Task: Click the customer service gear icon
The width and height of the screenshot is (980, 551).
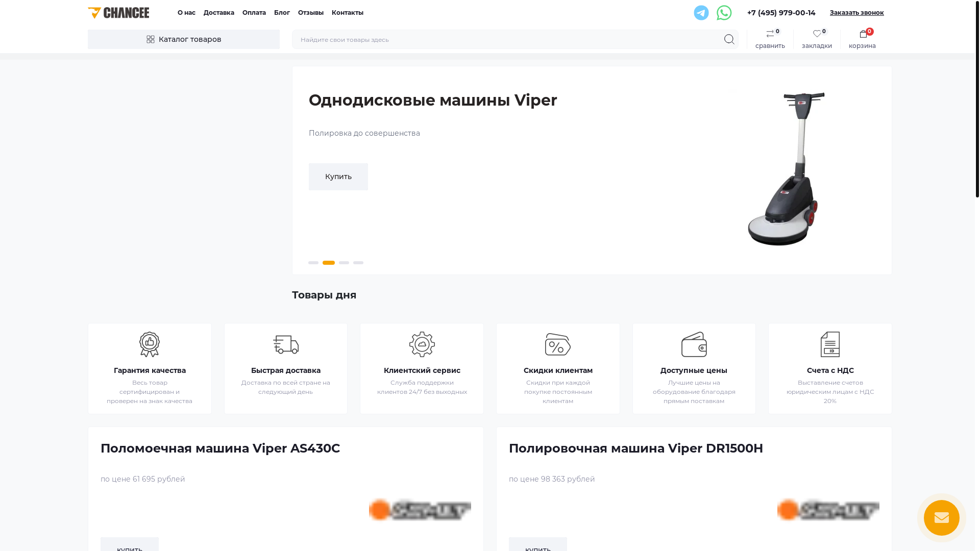Action: (x=422, y=344)
